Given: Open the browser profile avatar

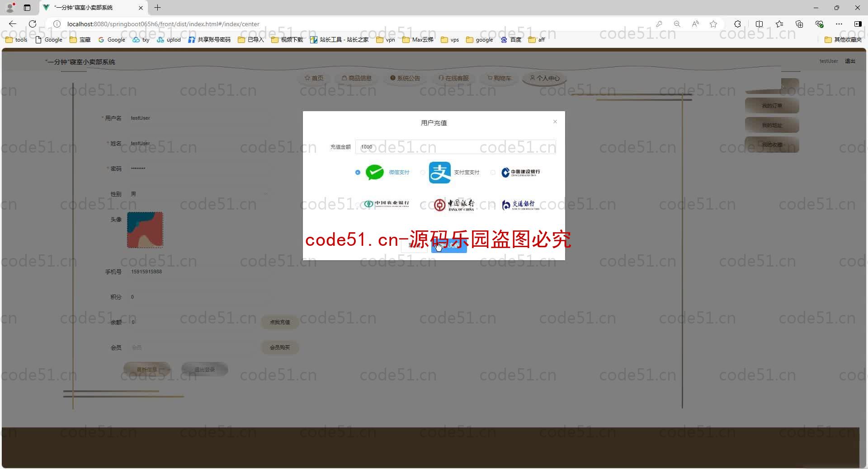Looking at the screenshot, I should coord(10,8).
